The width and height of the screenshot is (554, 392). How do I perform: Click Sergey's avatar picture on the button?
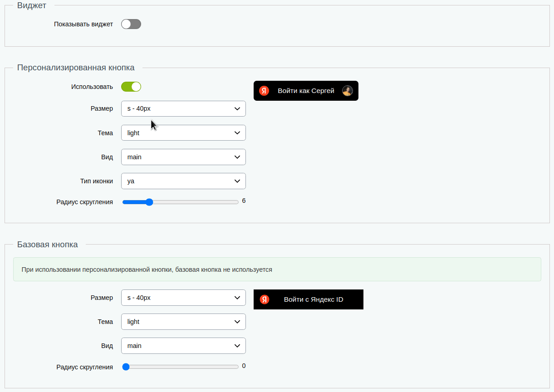point(347,90)
